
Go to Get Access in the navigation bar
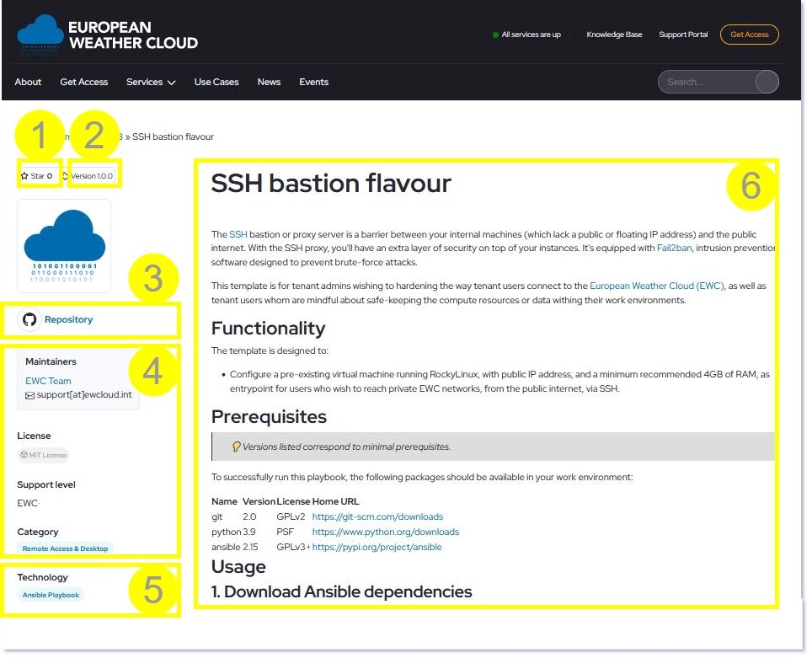[x=84, y=82]
